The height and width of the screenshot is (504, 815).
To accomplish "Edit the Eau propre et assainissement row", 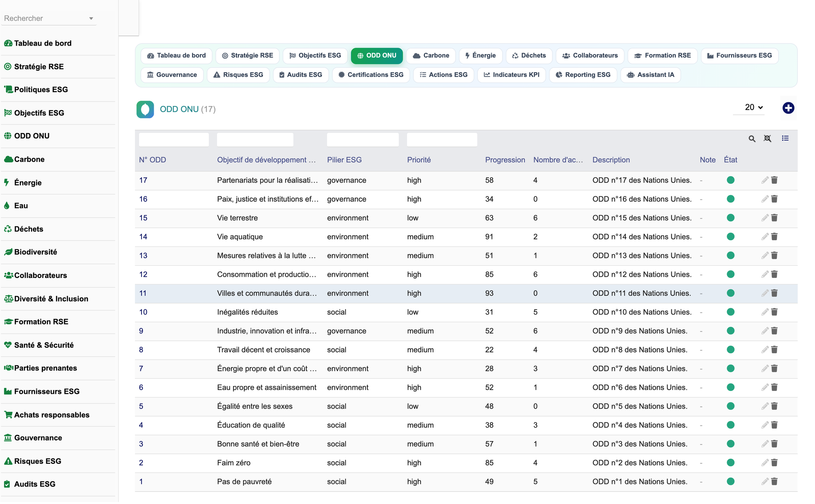I will (x=765, y=387).
